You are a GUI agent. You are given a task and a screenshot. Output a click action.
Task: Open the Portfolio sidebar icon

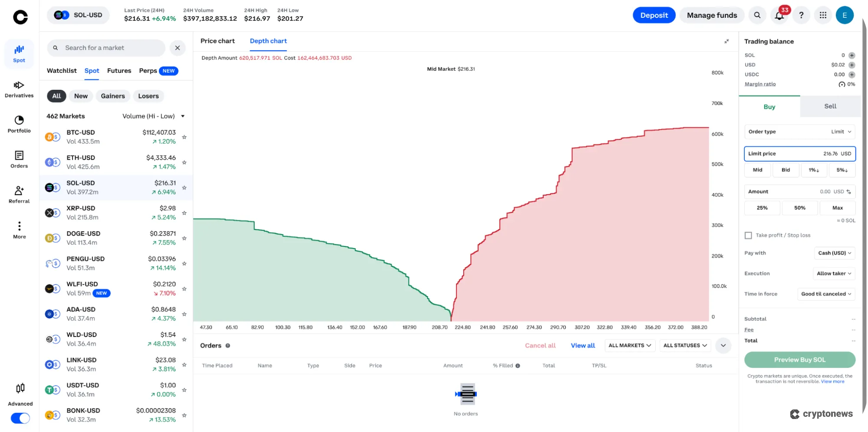[19, 124]
